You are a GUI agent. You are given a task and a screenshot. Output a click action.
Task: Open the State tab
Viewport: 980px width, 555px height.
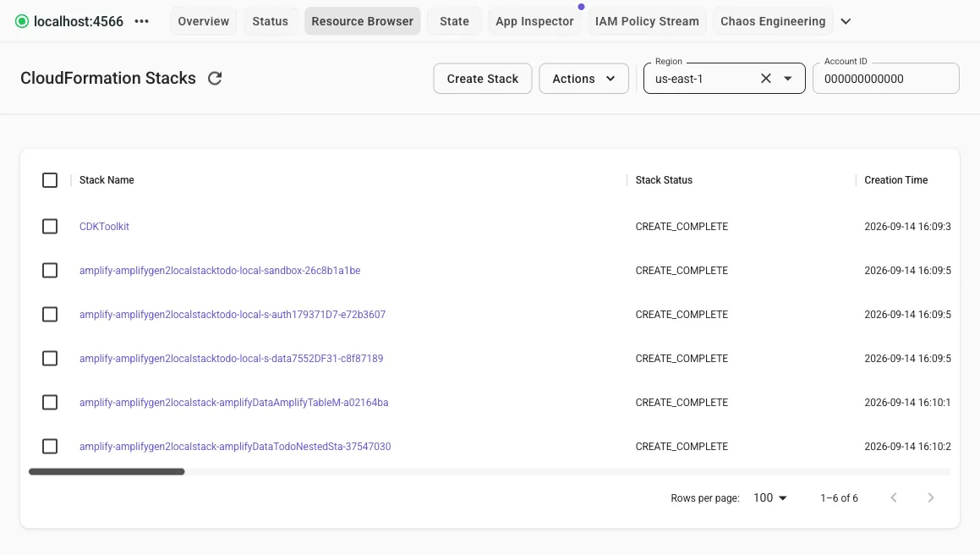click(x=454, y=21)
